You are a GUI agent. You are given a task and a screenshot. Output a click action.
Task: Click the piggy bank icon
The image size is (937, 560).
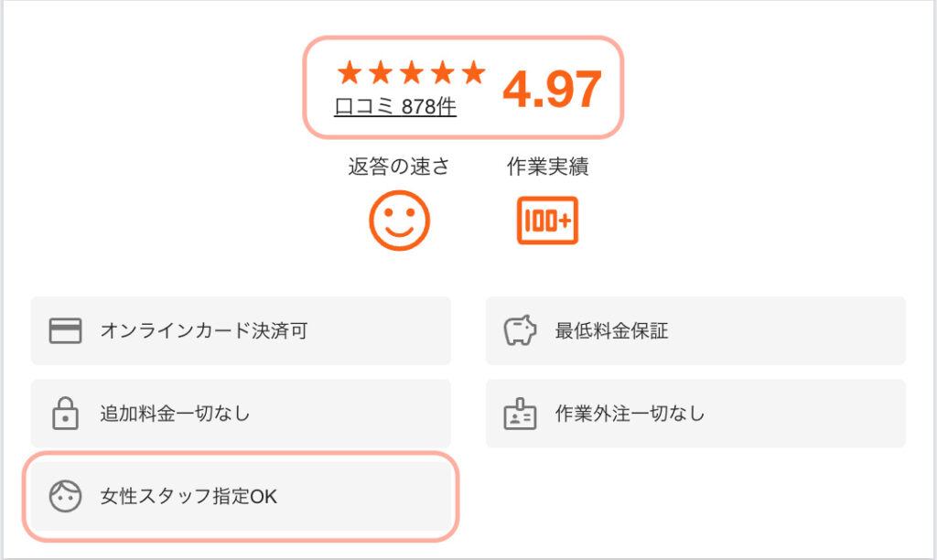point(520,330)
